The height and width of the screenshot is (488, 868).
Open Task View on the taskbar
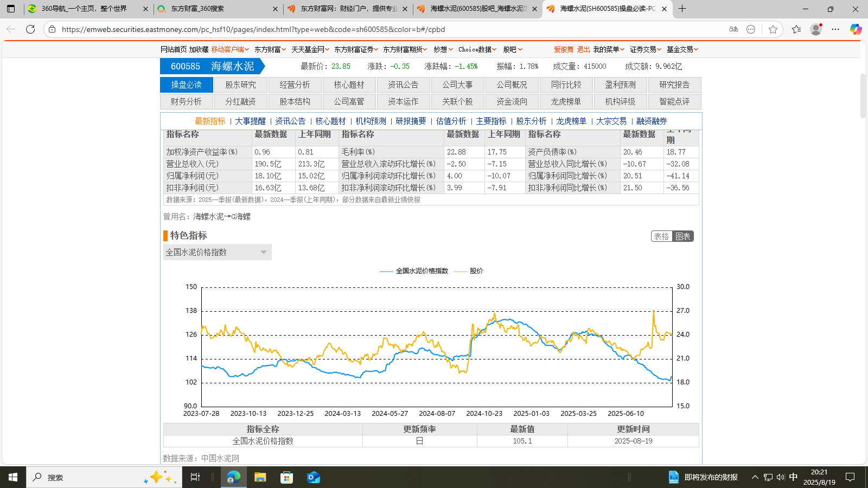[x=195, y=477]
